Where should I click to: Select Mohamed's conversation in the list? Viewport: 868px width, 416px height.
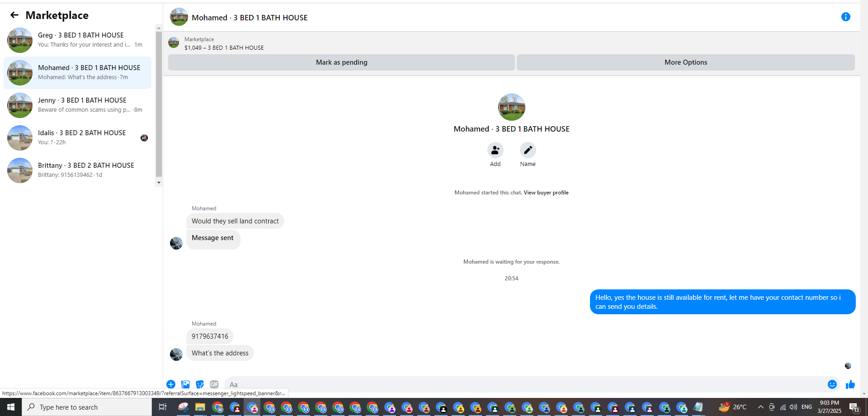coord(77,72)
